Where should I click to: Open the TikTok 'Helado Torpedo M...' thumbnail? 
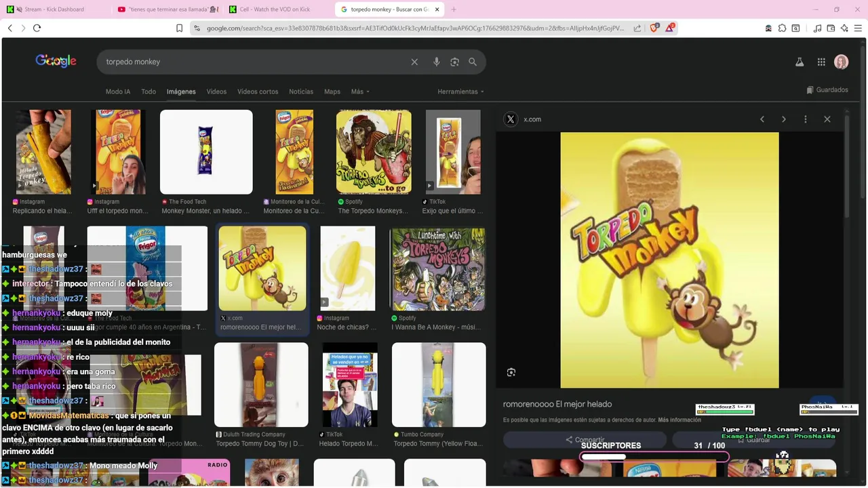(x=350, y=385)
